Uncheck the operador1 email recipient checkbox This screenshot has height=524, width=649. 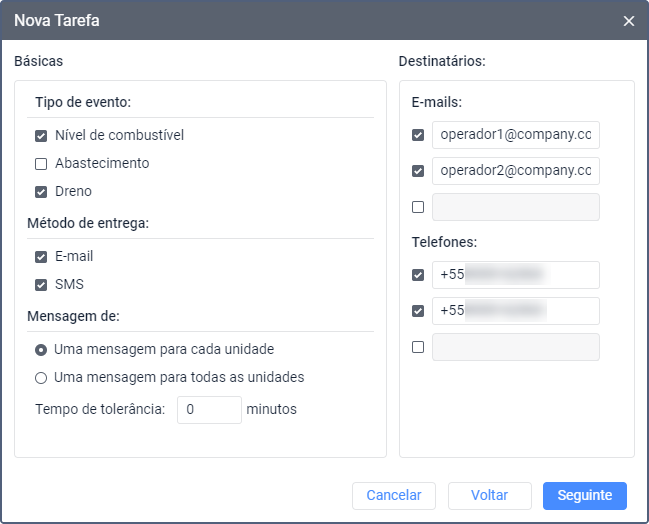click(x=418, y=135)
